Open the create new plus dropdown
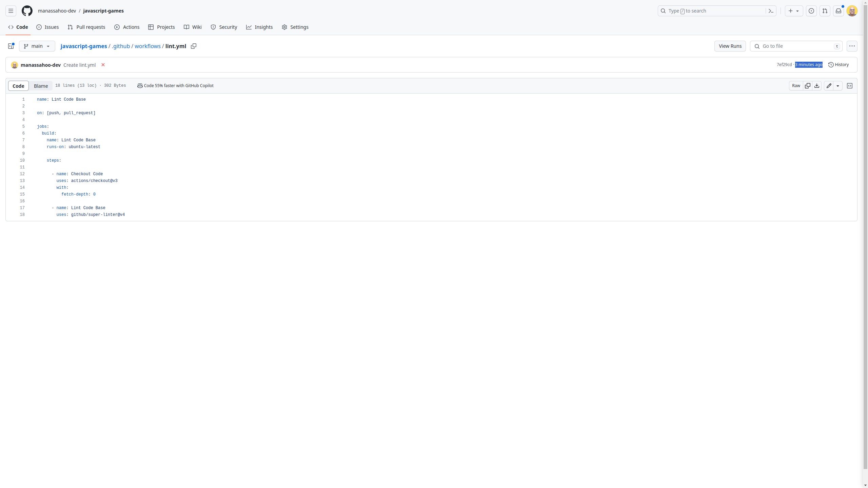868x488 pixels. (794, 11)
